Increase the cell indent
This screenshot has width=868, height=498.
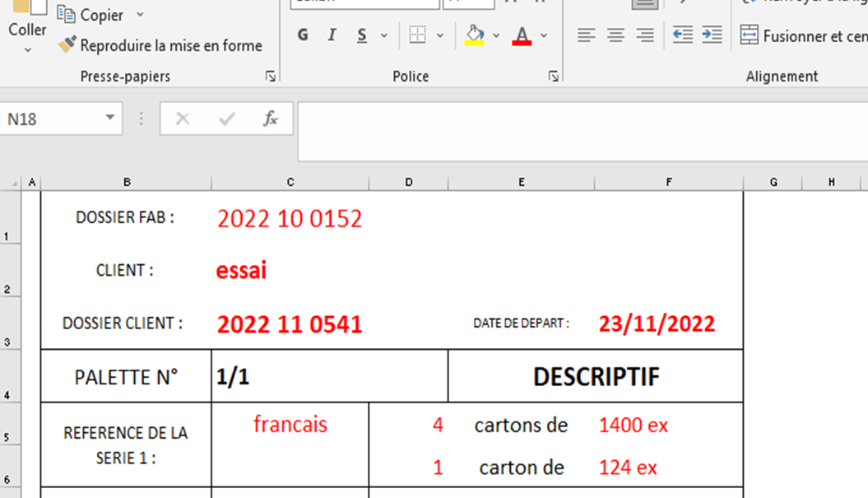[713, 35]
